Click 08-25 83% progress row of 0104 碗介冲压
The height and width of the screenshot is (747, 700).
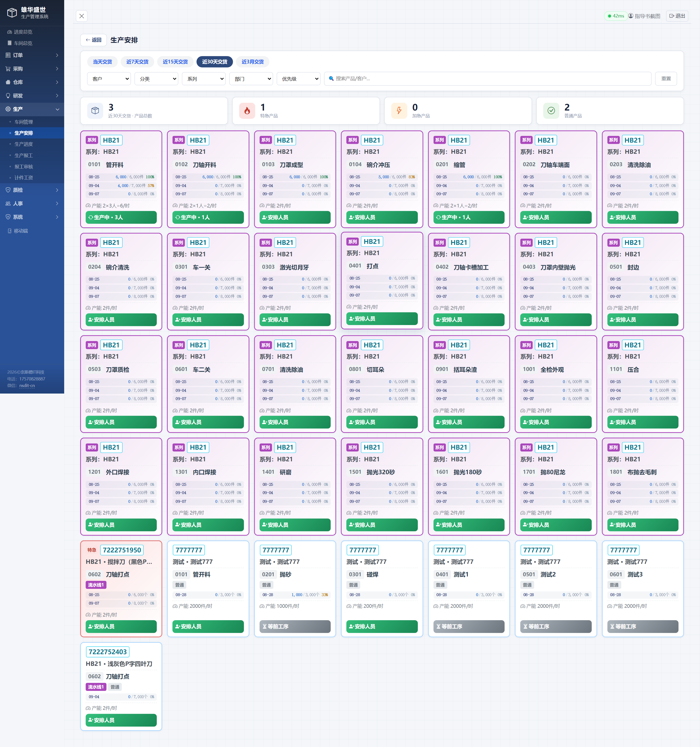(x=382, y=177)
